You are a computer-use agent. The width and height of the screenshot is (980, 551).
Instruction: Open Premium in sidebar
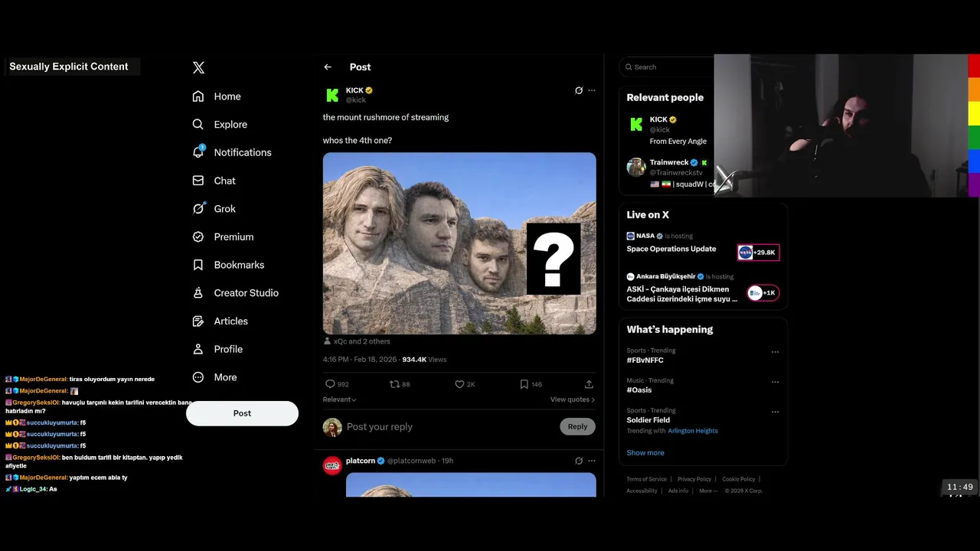223,237
